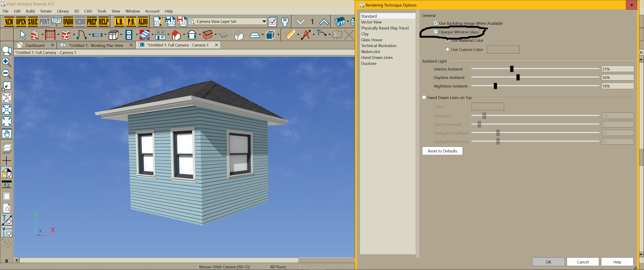The width and height of the screenshot is (644, 270).
Task: Click the UNDO toolbar button
Action: 68,22
